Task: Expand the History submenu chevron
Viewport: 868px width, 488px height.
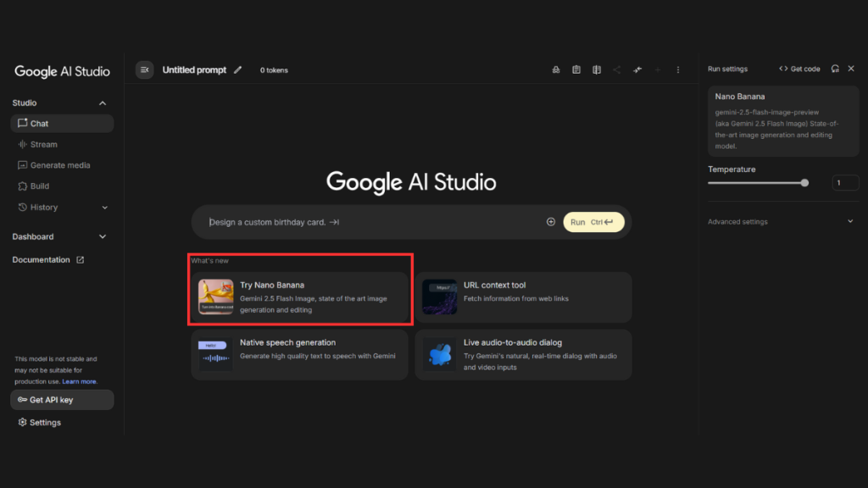Action: point(104,208)
